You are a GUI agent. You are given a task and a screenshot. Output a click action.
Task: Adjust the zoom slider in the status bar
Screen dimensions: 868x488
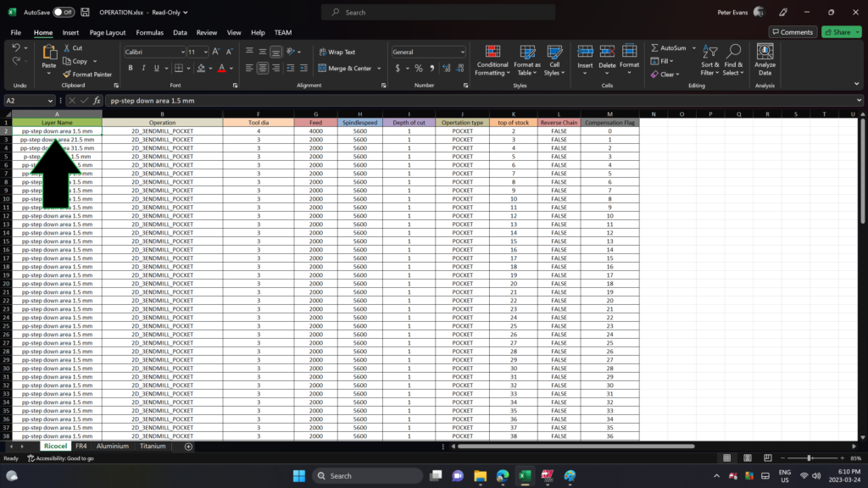click(809, 458)
